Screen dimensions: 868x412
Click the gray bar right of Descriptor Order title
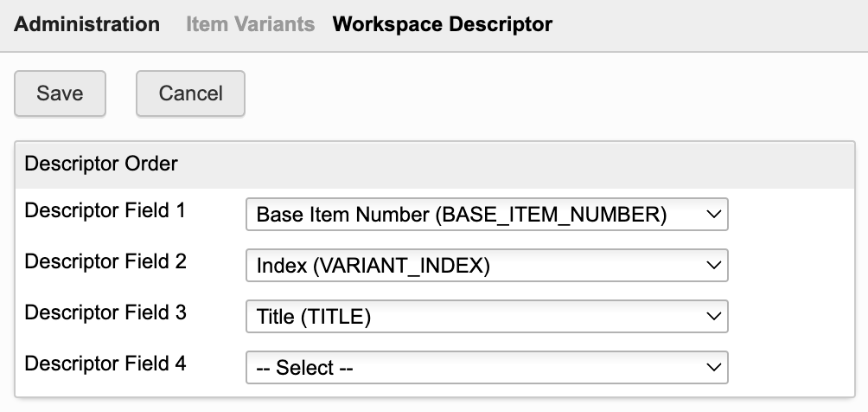click(x=519, y=164)
